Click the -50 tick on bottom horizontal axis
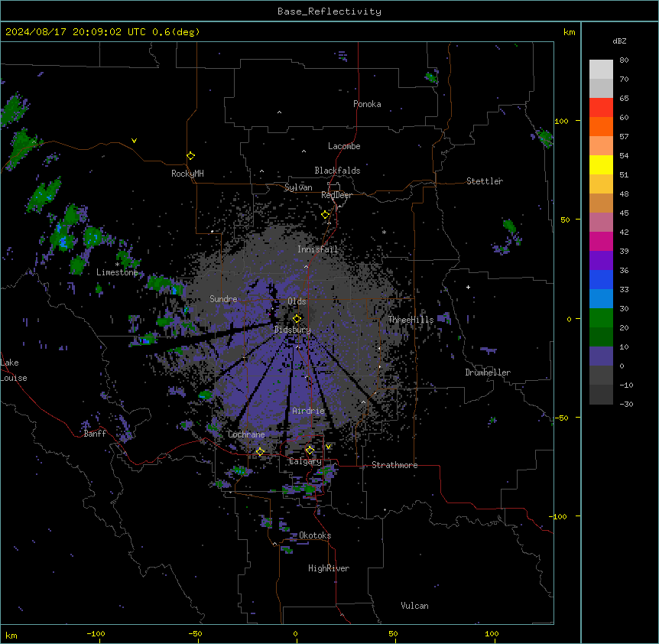This screenshot has width=659, height=644. click(195, 633)
